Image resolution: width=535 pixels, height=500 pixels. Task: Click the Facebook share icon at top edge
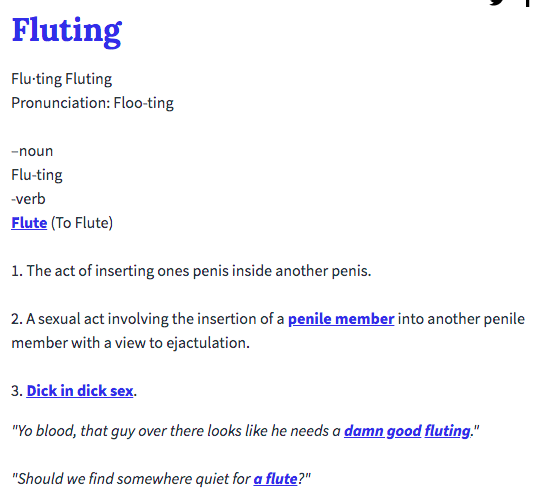[528, 3]
